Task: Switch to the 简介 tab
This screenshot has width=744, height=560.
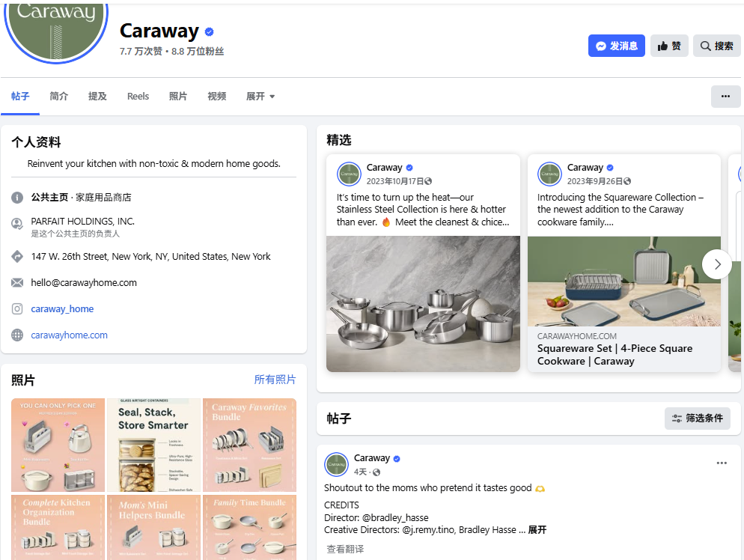Action: coord(59,97)
